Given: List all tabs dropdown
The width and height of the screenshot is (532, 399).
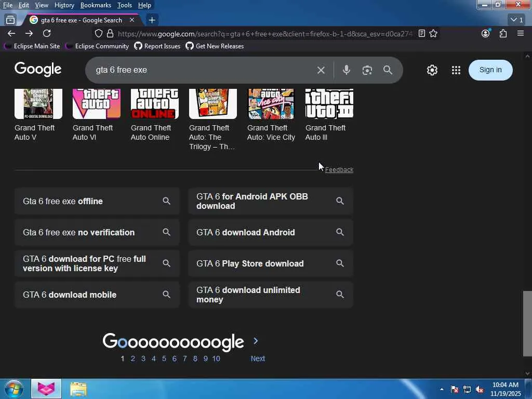Looking at the screenshot, I should coord(517,20).
